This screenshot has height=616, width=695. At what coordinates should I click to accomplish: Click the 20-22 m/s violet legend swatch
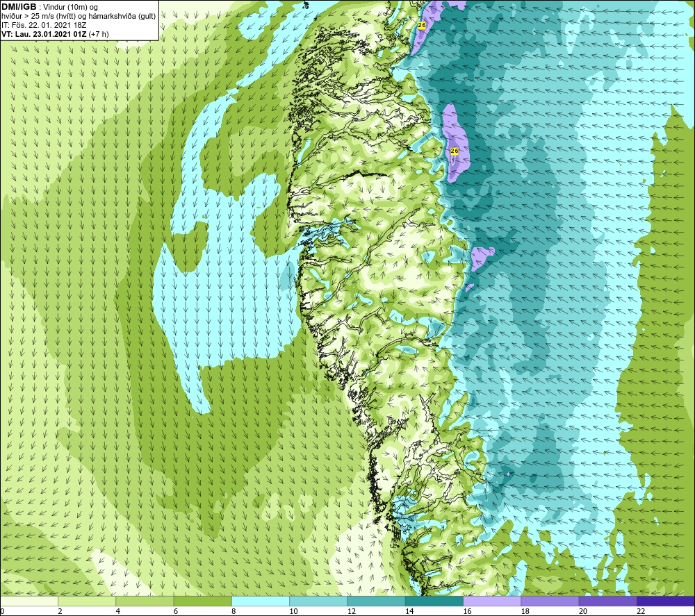[x=607, y=601]
